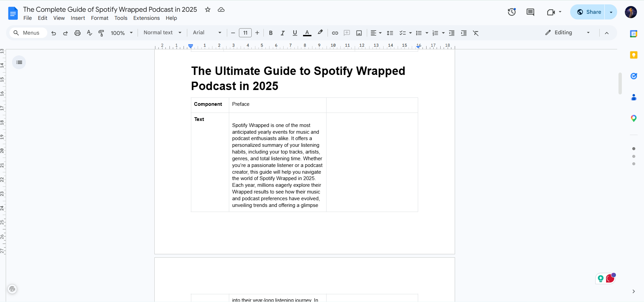Open Google Calendar side panel

point(634,34)
